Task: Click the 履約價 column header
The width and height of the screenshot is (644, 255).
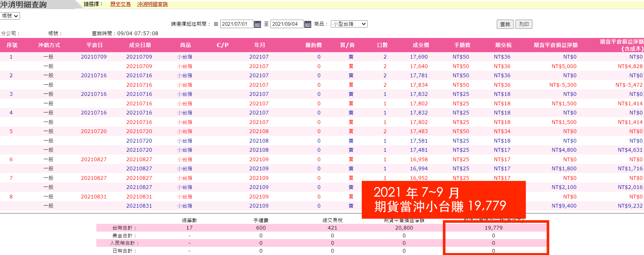Action: 313,45
